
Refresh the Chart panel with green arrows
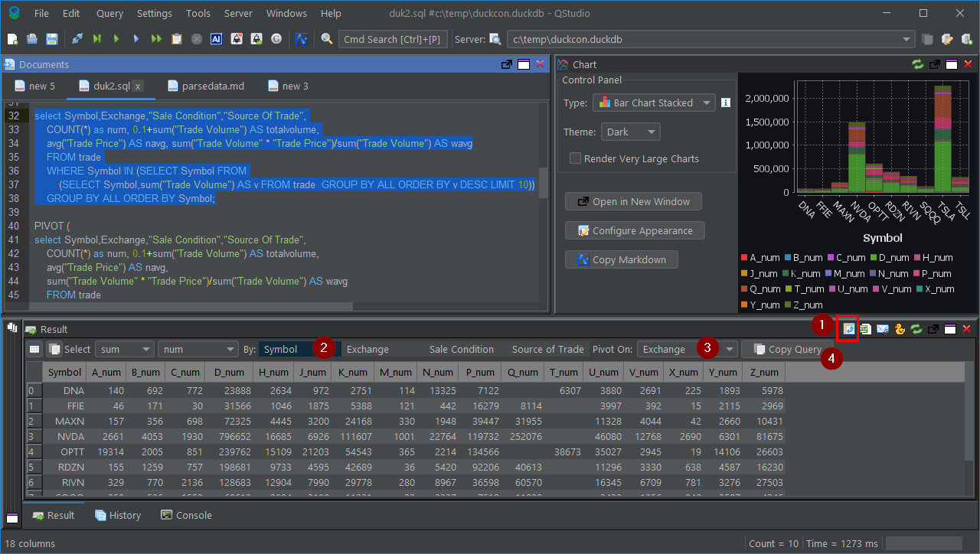pos(918,64)
